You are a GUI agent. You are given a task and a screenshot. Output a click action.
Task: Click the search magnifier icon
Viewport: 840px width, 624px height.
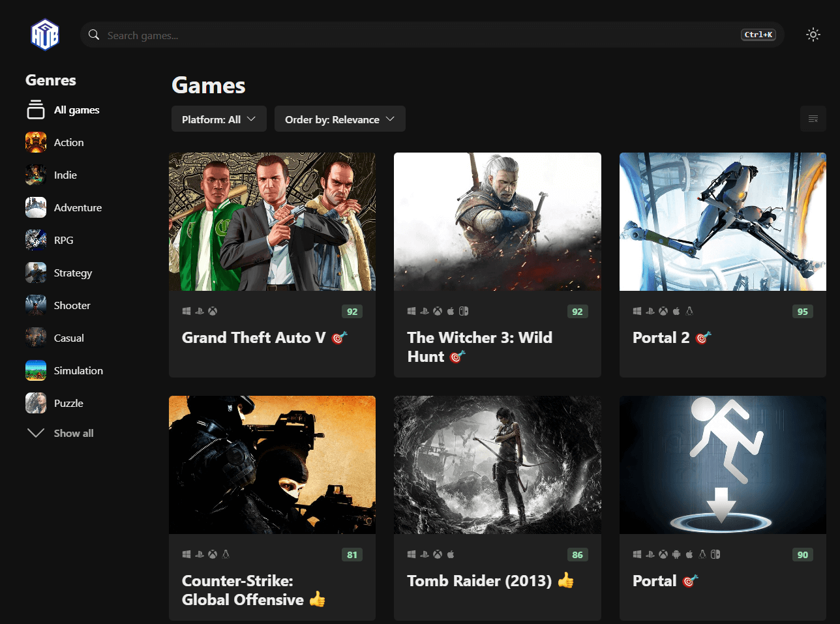click(93, 34)
